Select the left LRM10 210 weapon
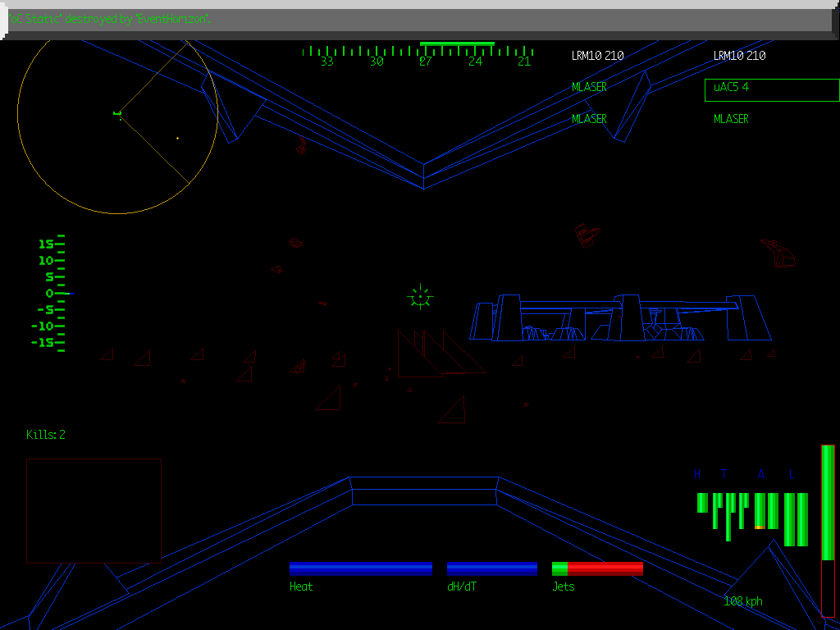Image resolution: width=840 pixels, height=630 pixels. point(597,56)
